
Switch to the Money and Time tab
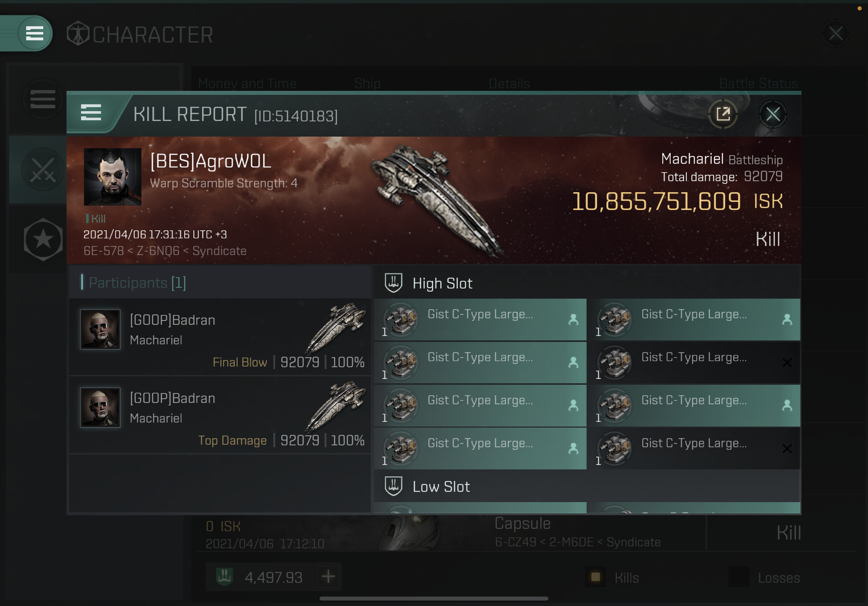pos(247,83)
